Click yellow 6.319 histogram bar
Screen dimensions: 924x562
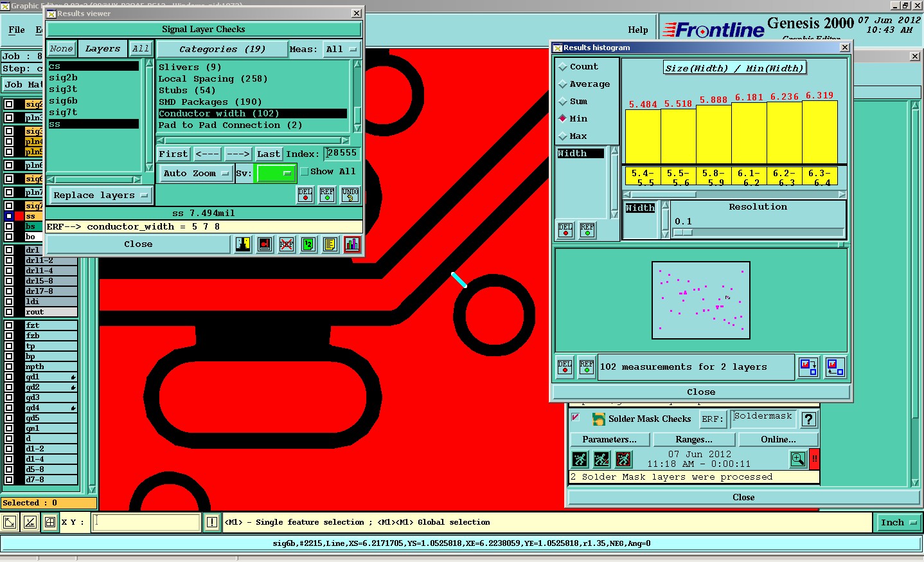[x=820, y=132]
